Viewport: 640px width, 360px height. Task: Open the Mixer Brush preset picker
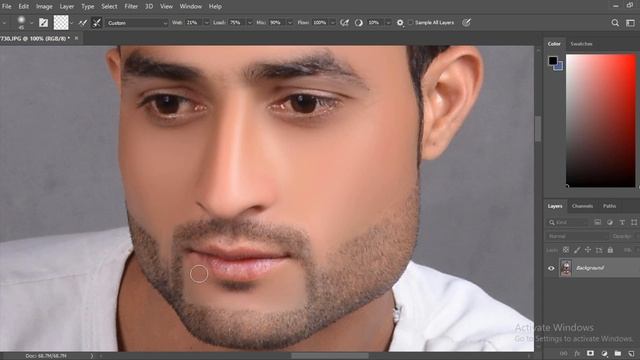(21, 22)
